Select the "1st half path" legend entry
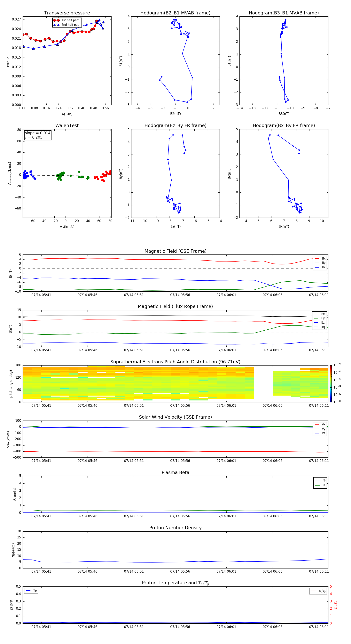Screen dimensions: 351x644 [66, 20]
